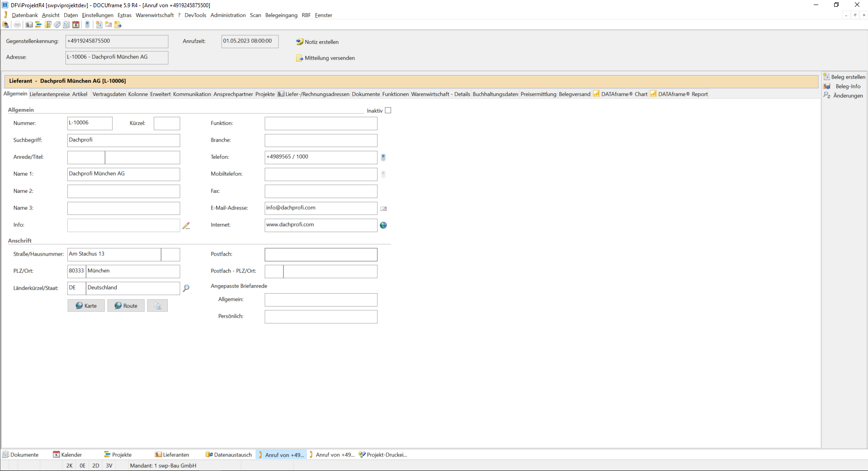868x471 pixels.
Task: Click the pencil icon next to Info field
Action: click(186, 225)
